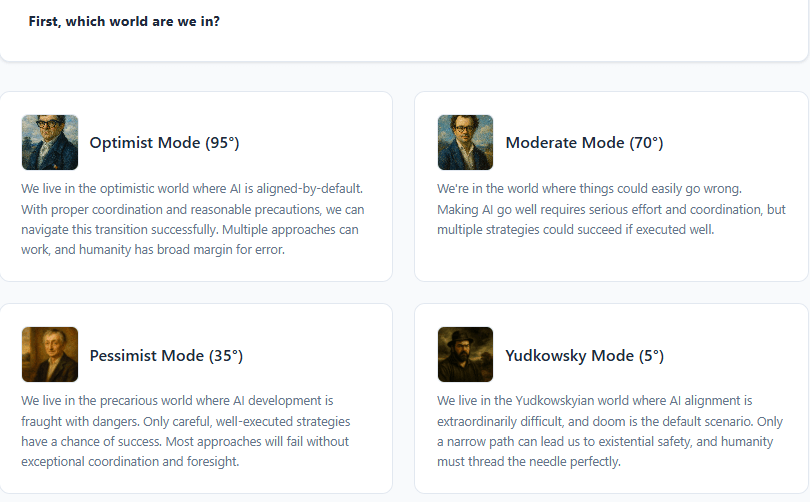810x502 pixels.
Task: Click the 'First, which world are we in?' heading
Action: pyautogui.click(x=124, y=21)
